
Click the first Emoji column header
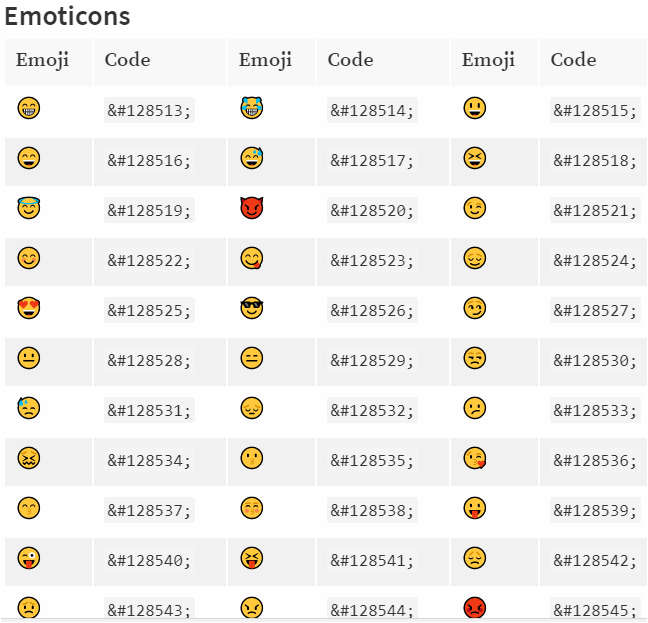point(43,60)
